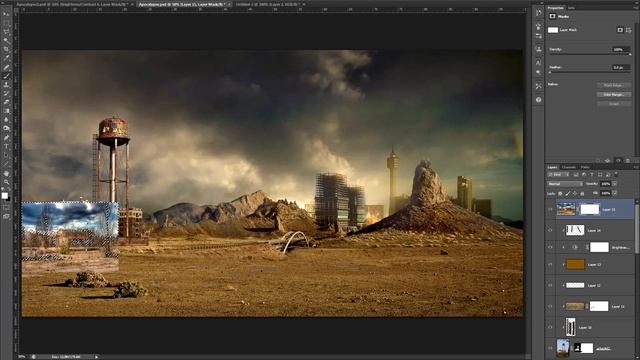Open the layer Fill slider arrow
The image size is (640, 360).
click(x=614, y=193)
